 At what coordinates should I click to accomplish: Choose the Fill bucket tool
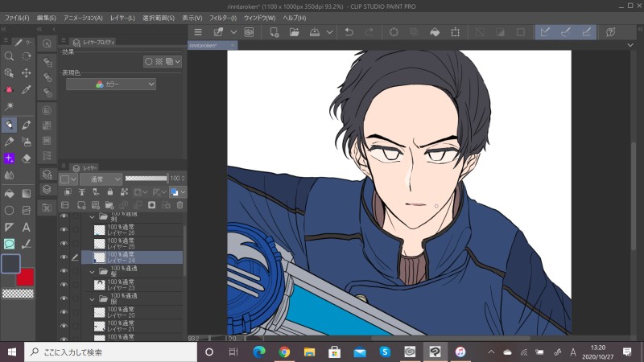[9, 193]
